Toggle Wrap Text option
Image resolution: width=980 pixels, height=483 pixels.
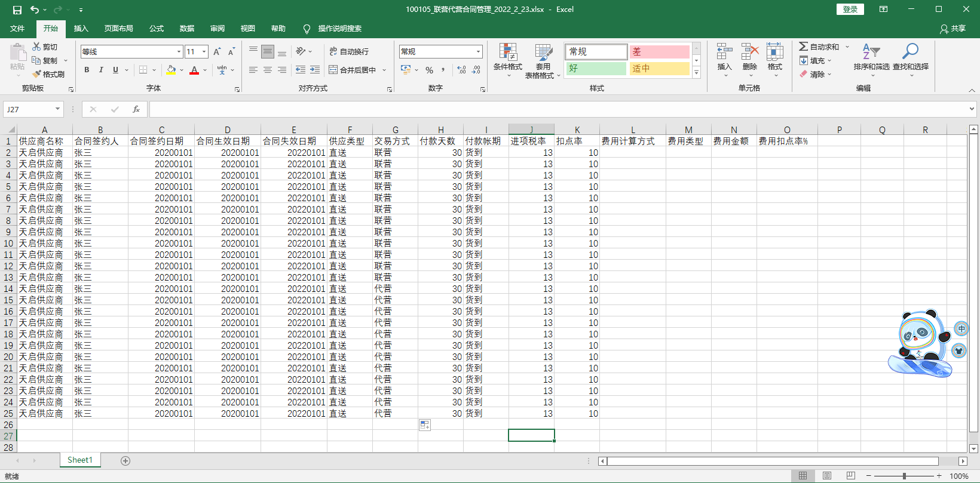[x=349, y=52]
